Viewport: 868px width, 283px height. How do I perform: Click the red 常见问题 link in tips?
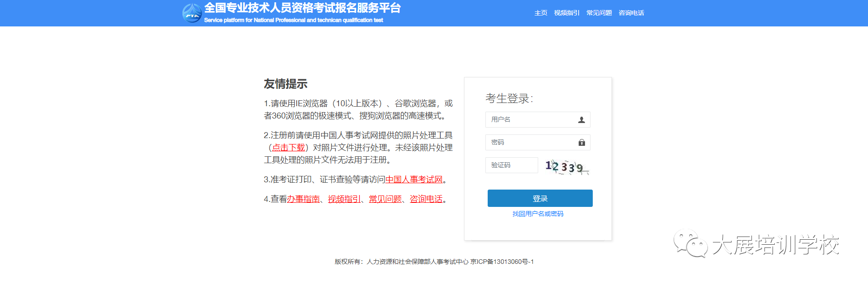pyautogui.click(x=385, y=199)
